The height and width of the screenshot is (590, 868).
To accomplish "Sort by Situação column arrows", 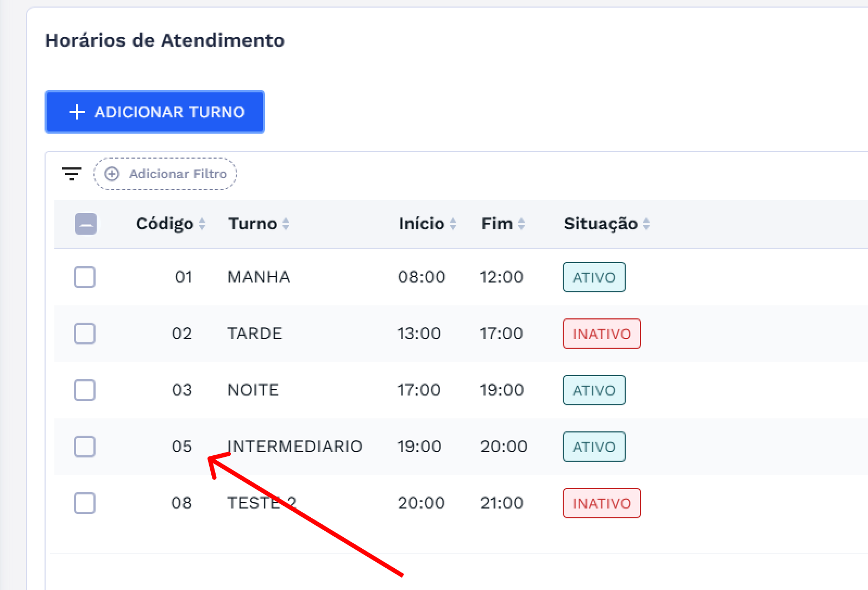I will point(646,224).
